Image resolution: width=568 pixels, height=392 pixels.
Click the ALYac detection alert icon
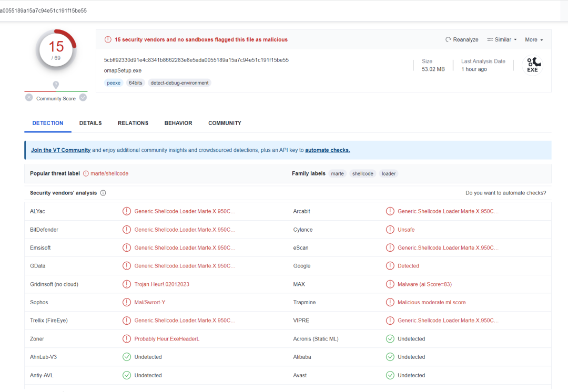pos(126,211)
